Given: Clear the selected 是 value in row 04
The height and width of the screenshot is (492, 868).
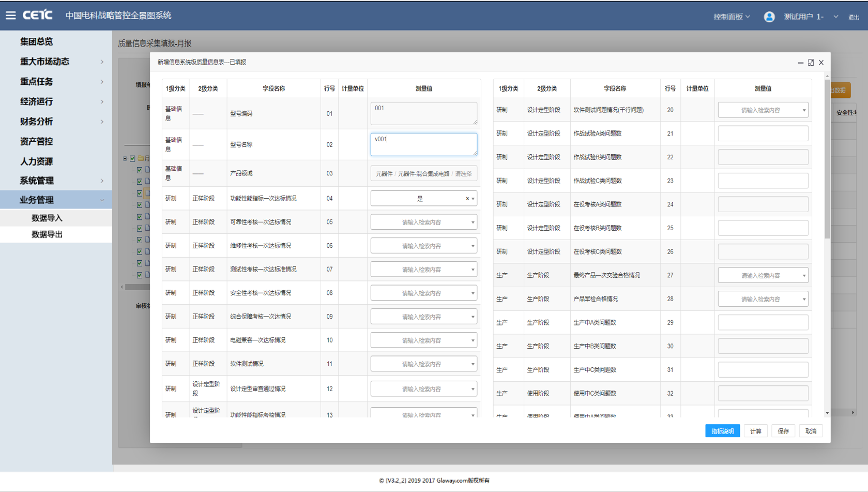Looking at the screenshot, I should click(x=467, y=199).
